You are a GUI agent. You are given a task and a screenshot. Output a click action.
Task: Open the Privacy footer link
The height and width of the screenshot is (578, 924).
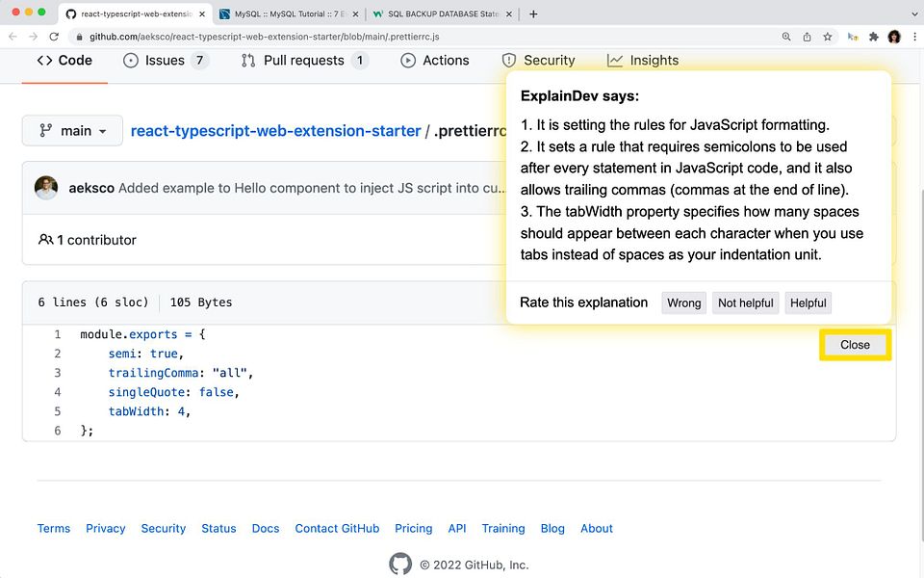tap(106, 529)
